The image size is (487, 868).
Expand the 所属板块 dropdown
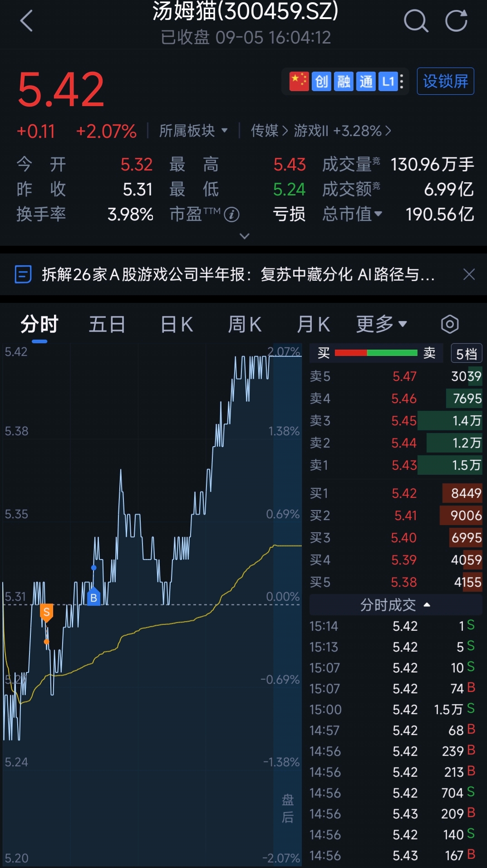tap(193, 131)
